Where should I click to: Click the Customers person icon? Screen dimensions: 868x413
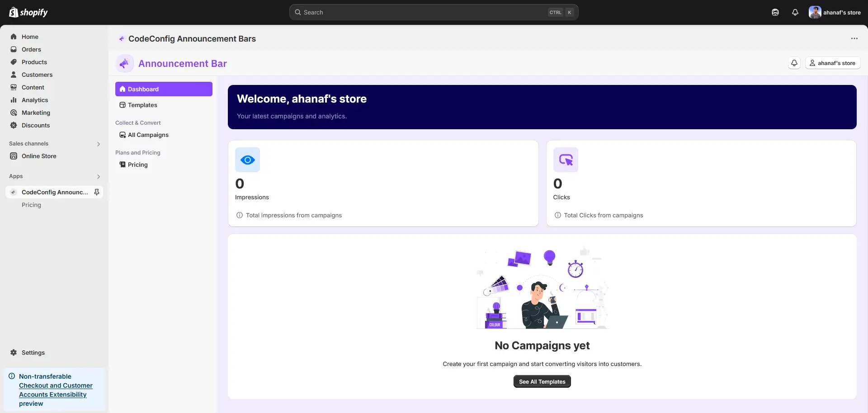click(14, 75)
